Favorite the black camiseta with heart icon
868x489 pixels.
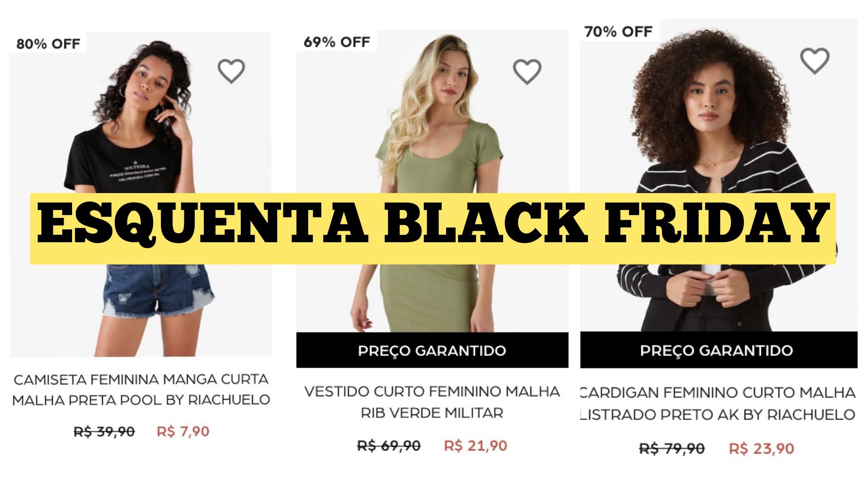coord(231,71)
